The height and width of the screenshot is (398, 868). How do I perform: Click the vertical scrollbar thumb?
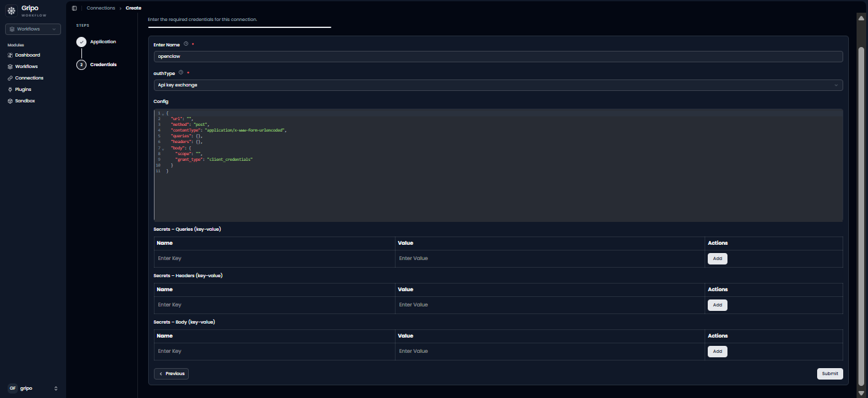[862, 216]
